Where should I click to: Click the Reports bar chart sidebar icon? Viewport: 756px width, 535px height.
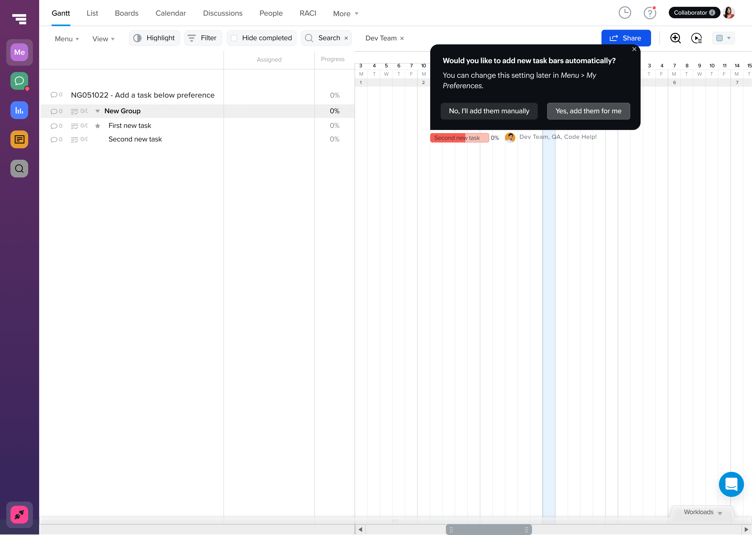[19, 110]
